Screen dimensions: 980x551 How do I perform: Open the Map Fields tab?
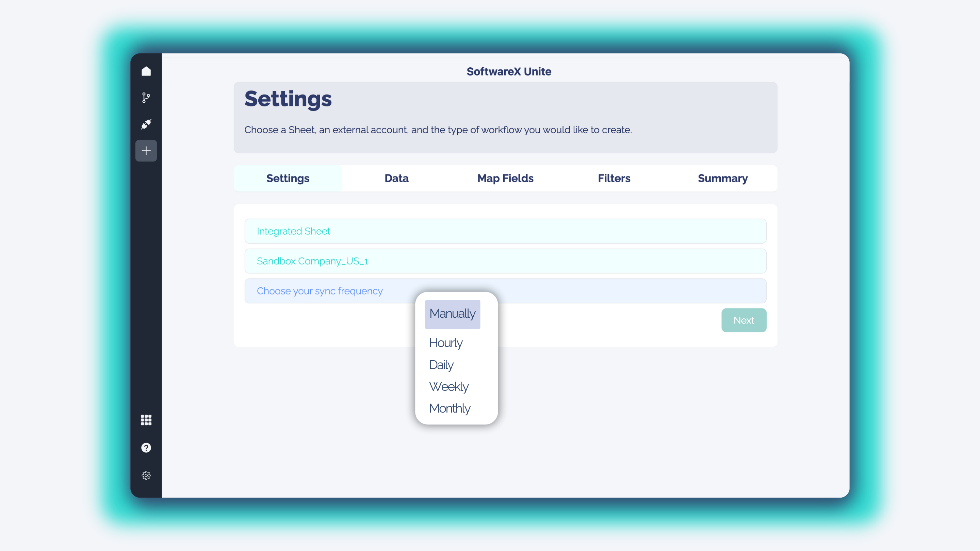505,178
